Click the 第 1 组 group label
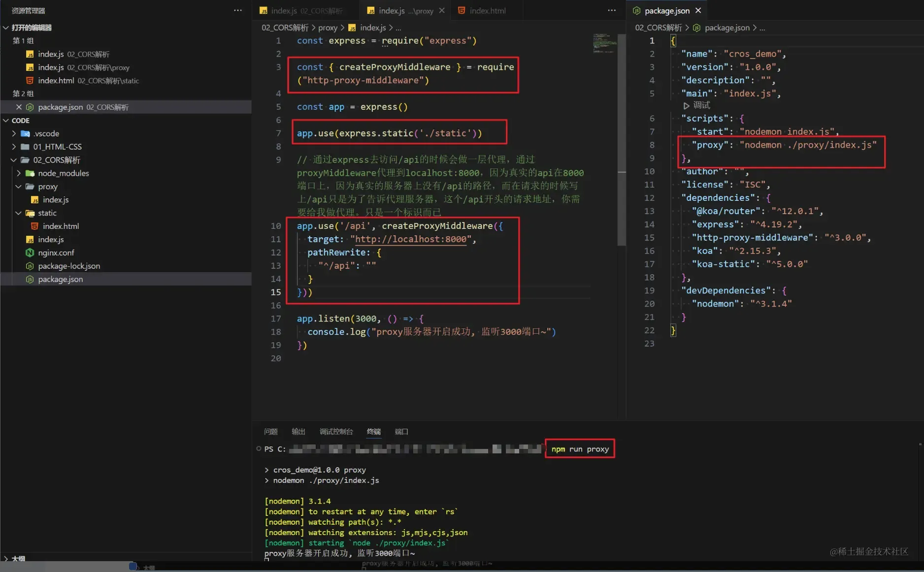 (23, 41)
